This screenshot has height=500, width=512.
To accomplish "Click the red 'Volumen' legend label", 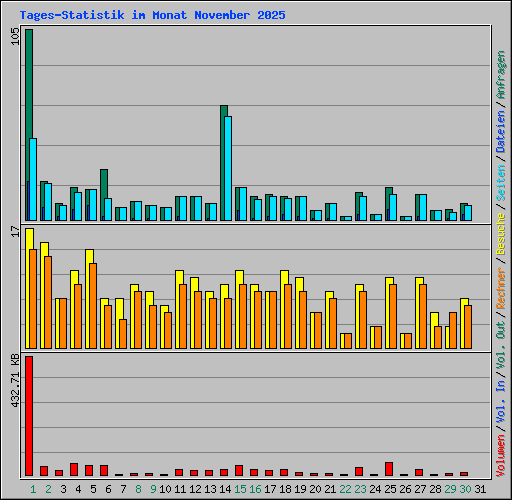I will (x=501, y=456).
